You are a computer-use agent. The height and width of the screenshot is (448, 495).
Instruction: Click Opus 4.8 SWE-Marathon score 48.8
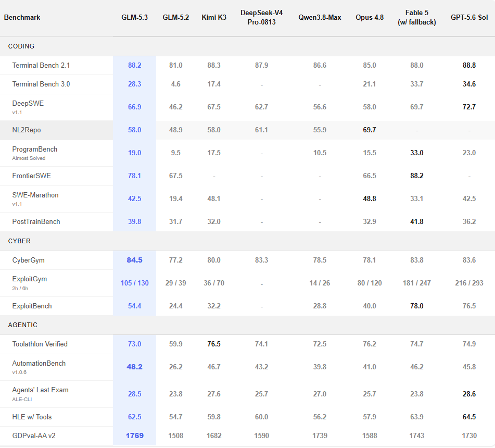click(x=370, y=198)
